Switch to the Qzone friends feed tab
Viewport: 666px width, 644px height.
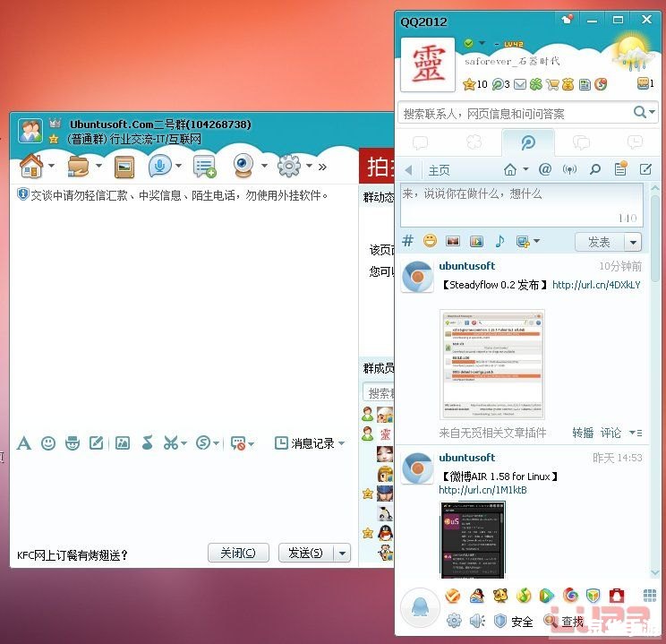click(474, 142)
